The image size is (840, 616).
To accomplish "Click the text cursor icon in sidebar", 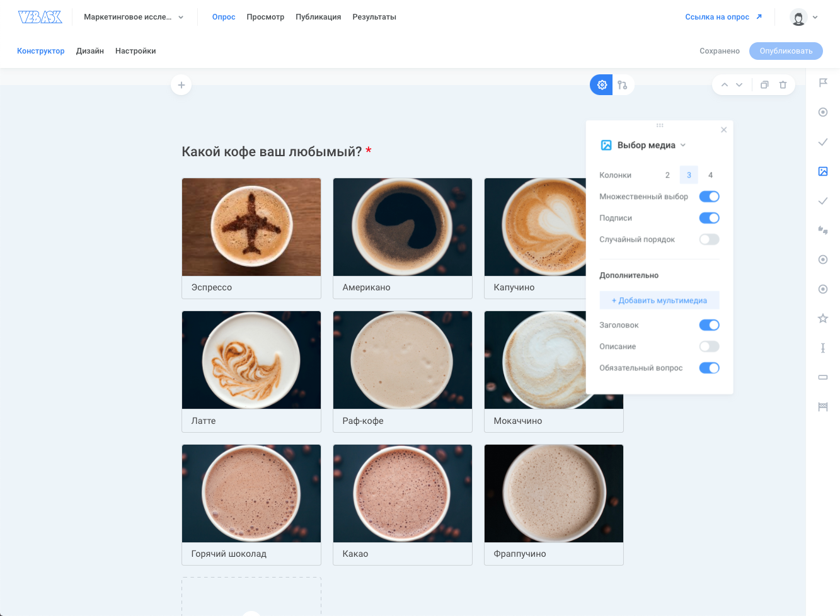I will pyautogui.click(x=823, y=348).
